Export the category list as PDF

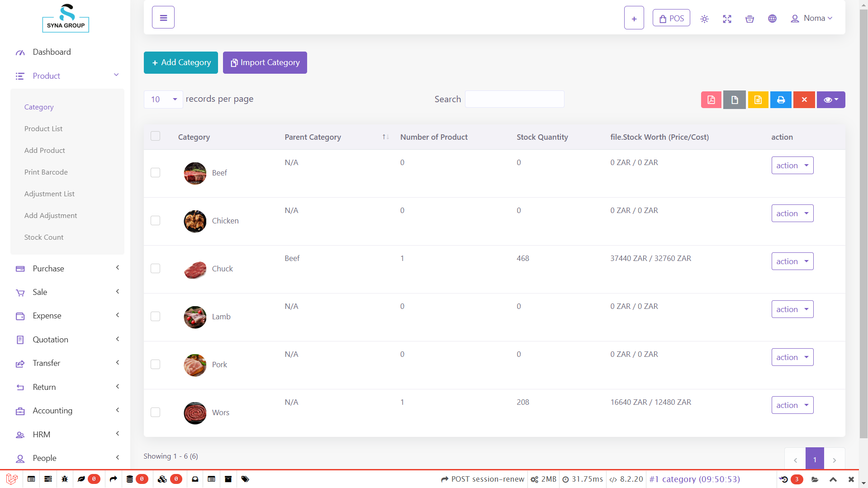[x=711, y=99]
